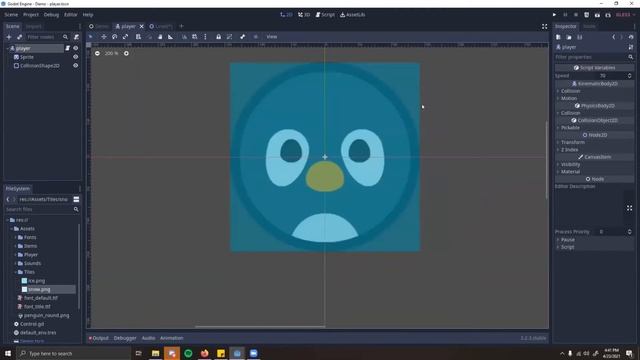Image resolution: width=640 pixels, height=360 pixels.
Task: Save the currently edited resource in Inspector
Action: tap(580, 37)
